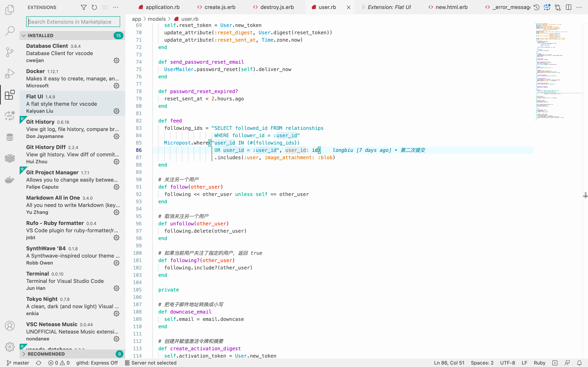The width and height of the screenshot is (588, 367).
Task: Click the feedback icon in status bar
Action: (567, 363)
